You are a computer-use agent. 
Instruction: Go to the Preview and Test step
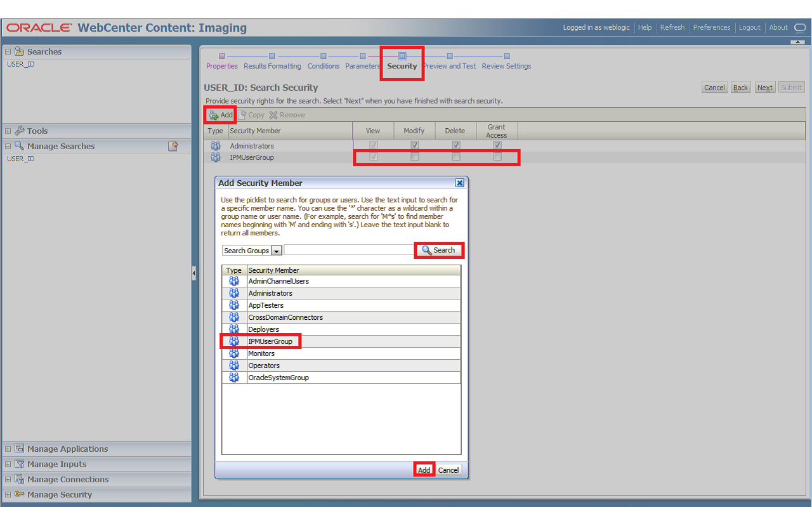[x=450, y=66]
